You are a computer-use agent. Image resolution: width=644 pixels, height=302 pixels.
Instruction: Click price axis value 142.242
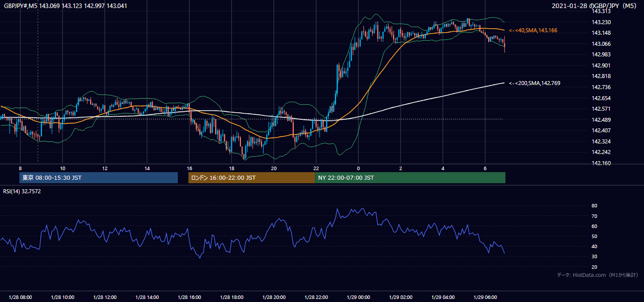click(x=601, y=152)
